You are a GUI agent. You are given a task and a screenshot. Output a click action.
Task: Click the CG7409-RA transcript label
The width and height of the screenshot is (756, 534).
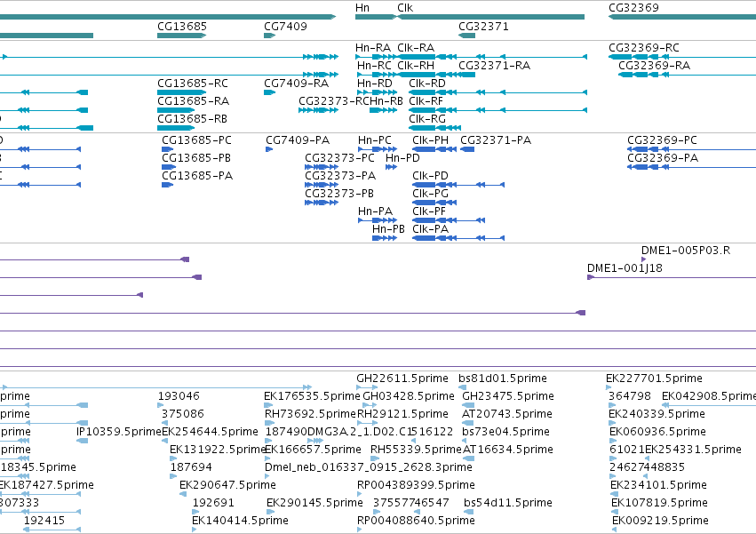pos(296,84)
